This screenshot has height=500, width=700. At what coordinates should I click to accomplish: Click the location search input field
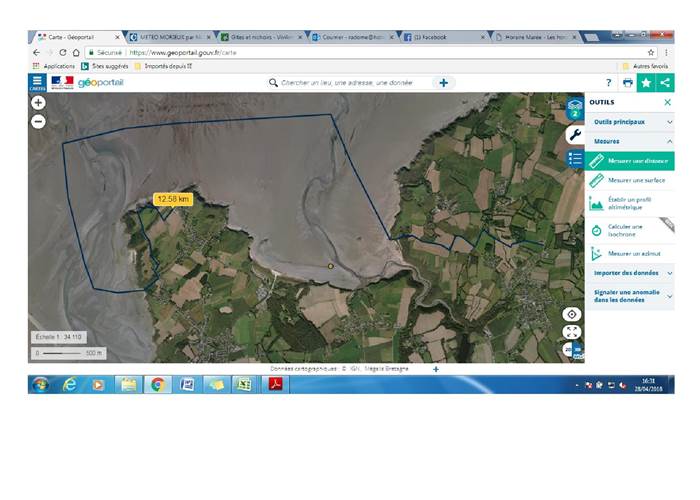(355, 83)
